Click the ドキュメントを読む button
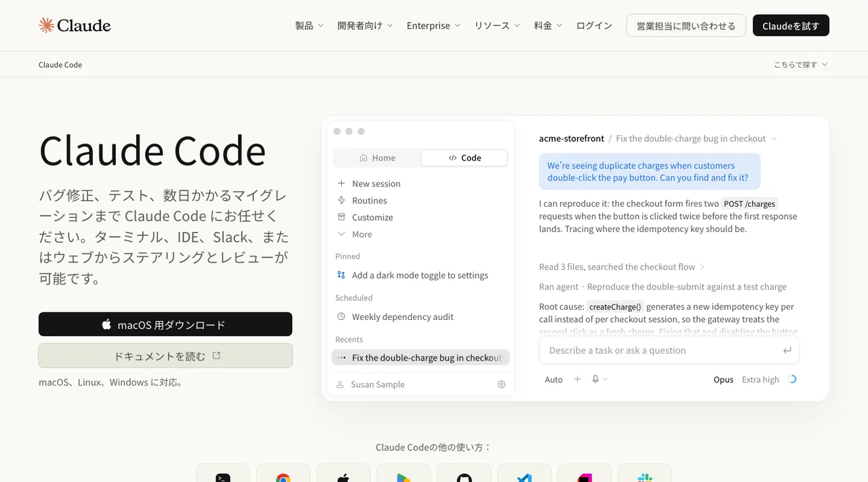The image size is (868, 482). [x=165, y=355]
